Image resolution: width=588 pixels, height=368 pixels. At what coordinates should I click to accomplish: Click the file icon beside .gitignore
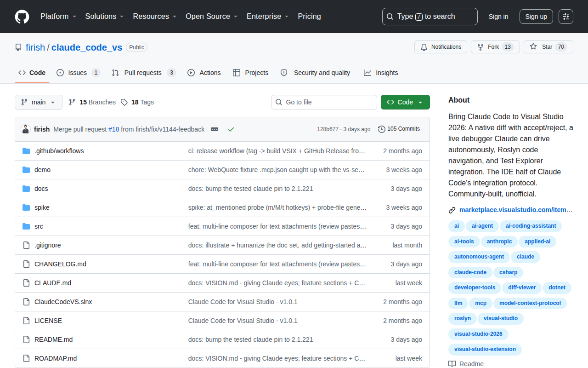tap(26, 245)
